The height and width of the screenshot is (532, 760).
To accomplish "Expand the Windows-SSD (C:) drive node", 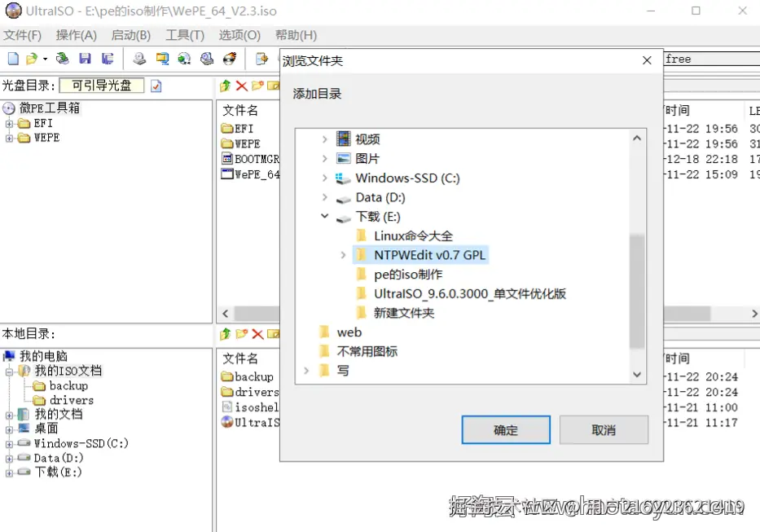I will coord(324,176).
